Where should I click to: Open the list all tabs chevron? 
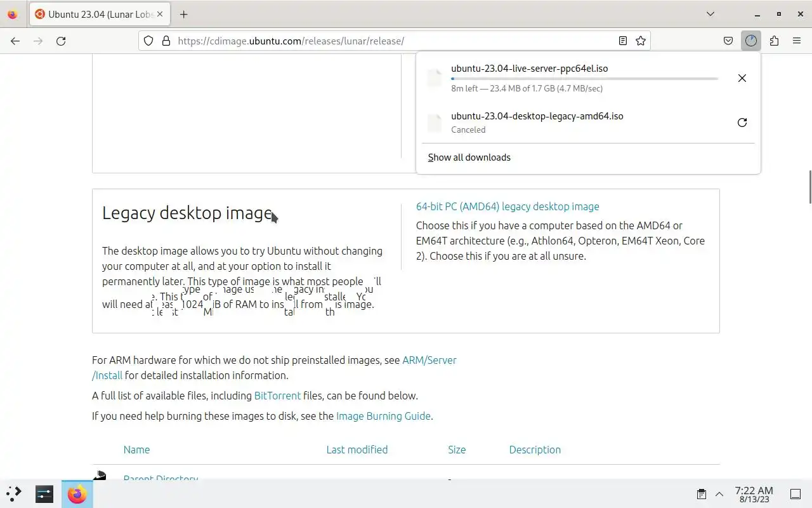tap(710, 14)
